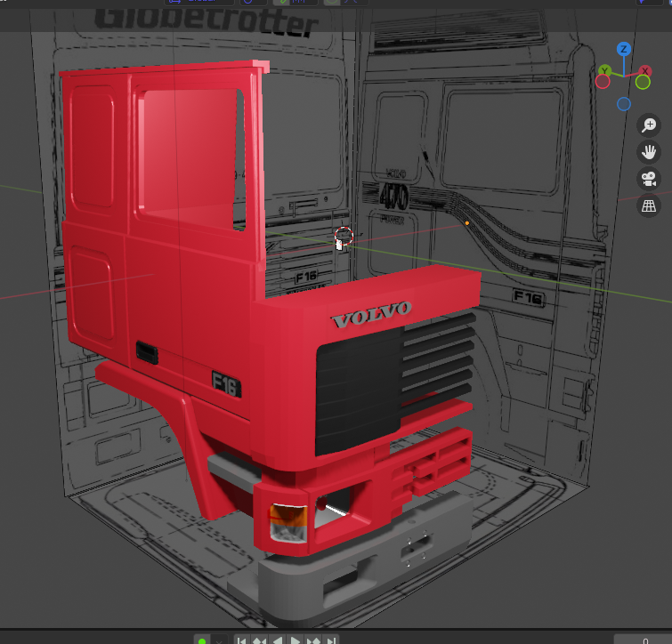The image size is (672, 644).
Task: Switch perspective/orthographic with grid icon
Action: pos(649,206)
